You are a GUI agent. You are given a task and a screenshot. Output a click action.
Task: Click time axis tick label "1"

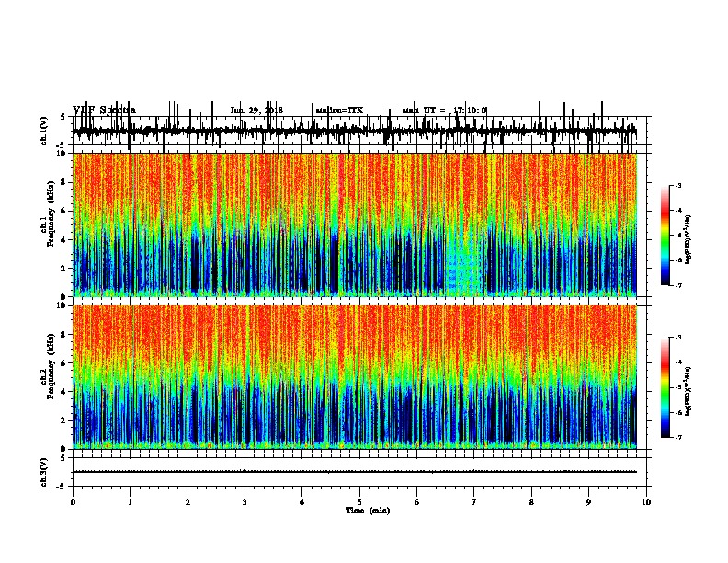point(130,502)
